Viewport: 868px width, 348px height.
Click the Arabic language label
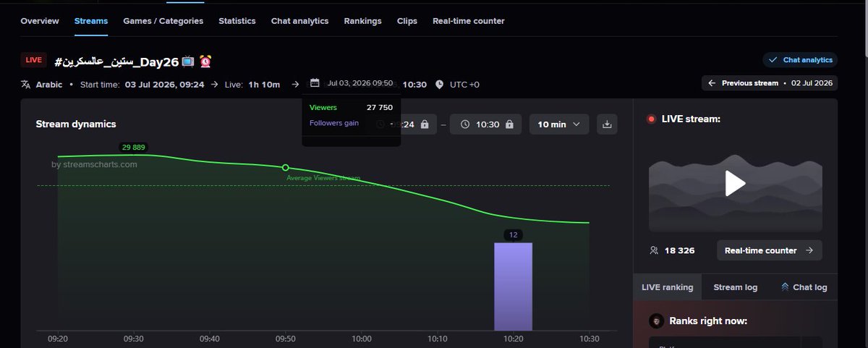49,85
